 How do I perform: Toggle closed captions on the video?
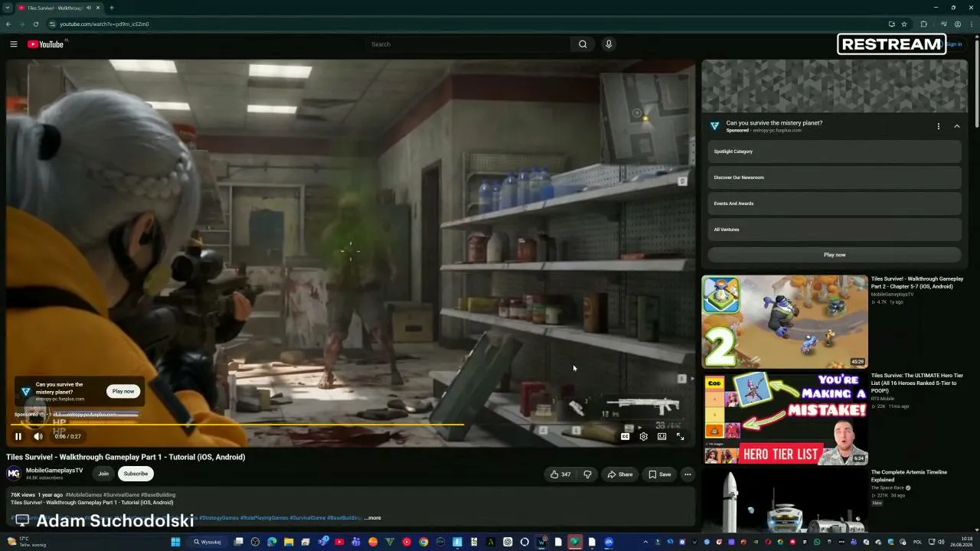point(625,436)
